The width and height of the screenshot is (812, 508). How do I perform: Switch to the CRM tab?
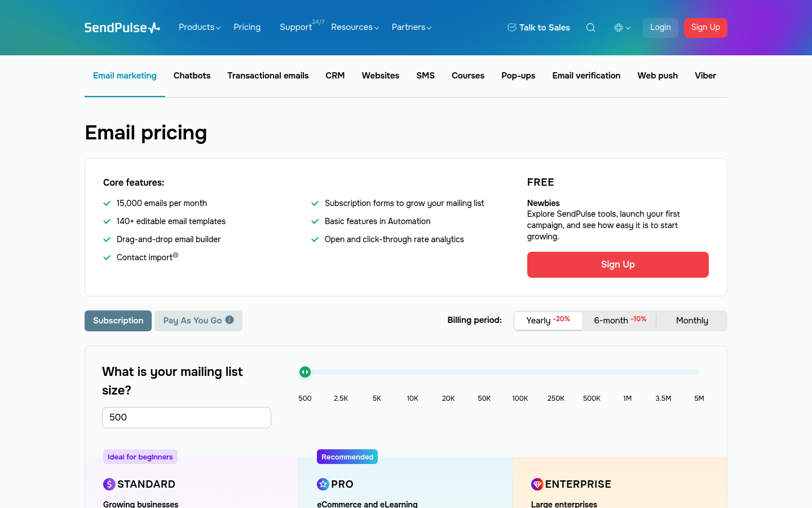(335, 76)
